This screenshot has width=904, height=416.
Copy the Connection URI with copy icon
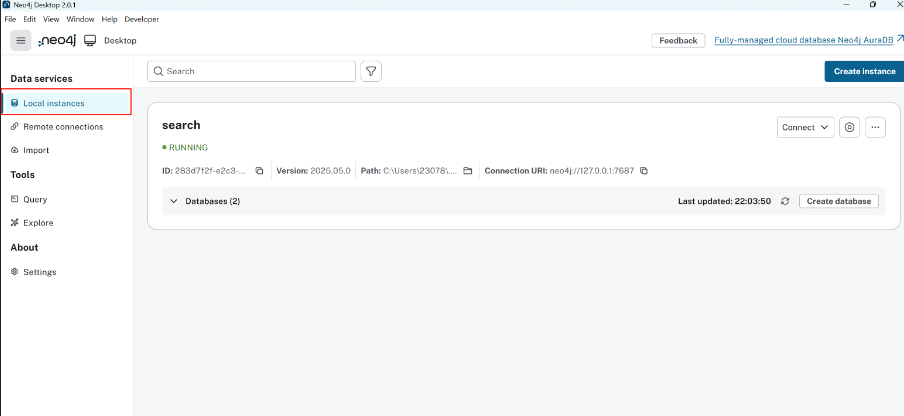[644, 171]
